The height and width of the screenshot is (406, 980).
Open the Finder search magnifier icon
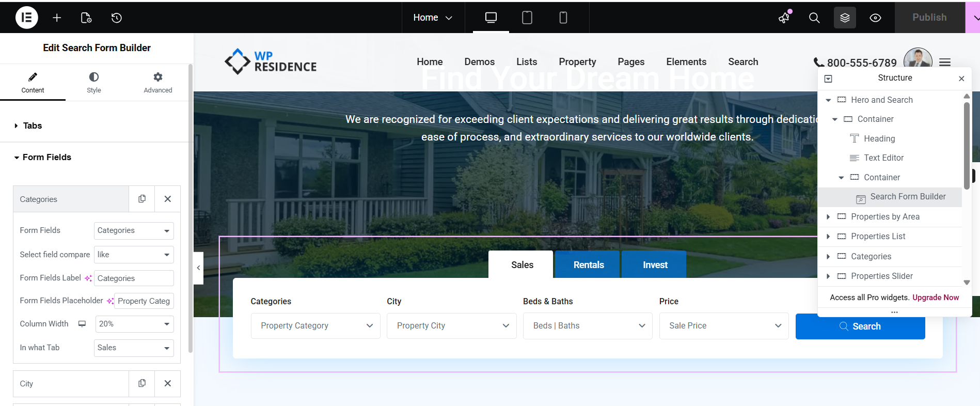click(x=814, y=18)
